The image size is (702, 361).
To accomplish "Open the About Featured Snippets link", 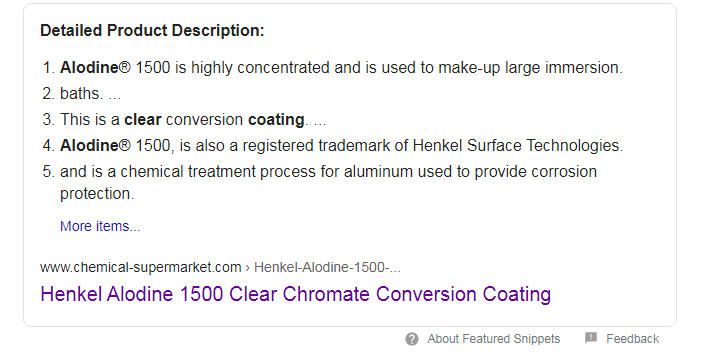I will [x=493, y=339].
